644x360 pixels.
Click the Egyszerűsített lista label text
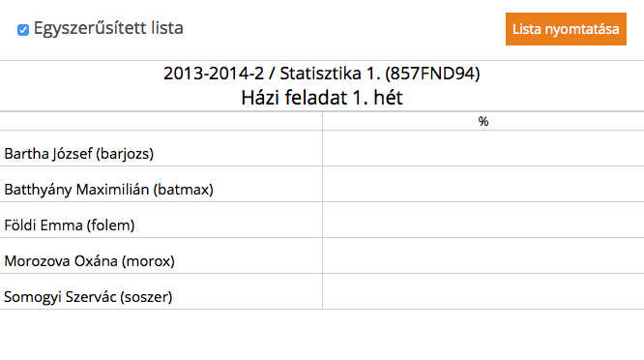[108, 28]
